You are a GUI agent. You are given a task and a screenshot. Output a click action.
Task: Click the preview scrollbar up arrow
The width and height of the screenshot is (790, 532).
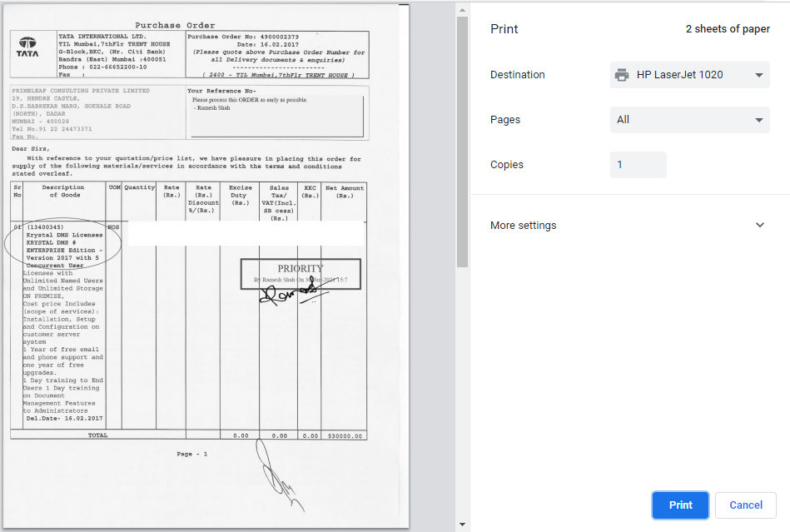462,10
